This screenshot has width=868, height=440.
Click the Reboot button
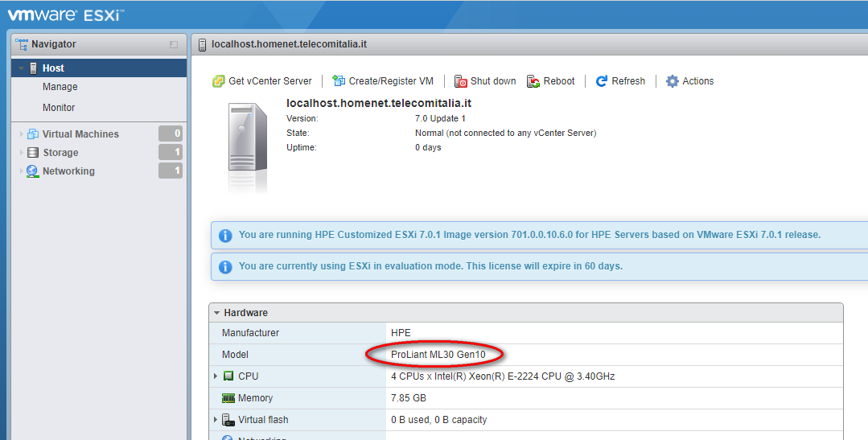[550, 81]
